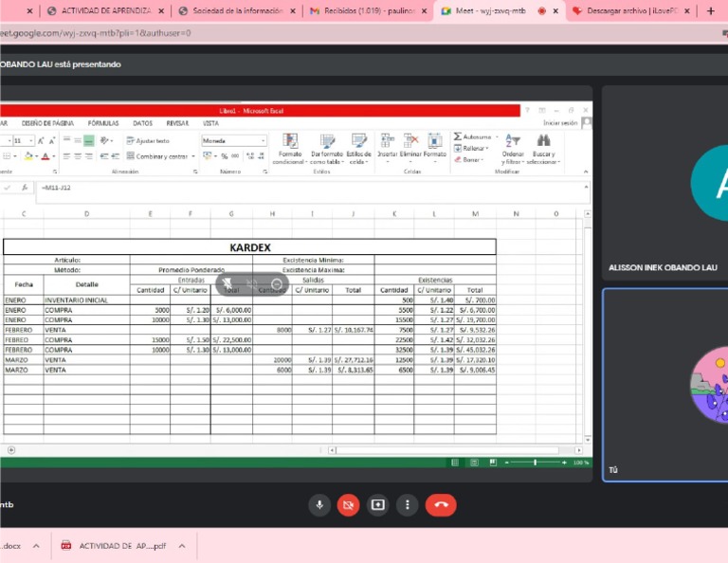Mute the microphone in the Meet call
Image resolution: width=728 pixels, height=563 pixels.
pos(319,505)
